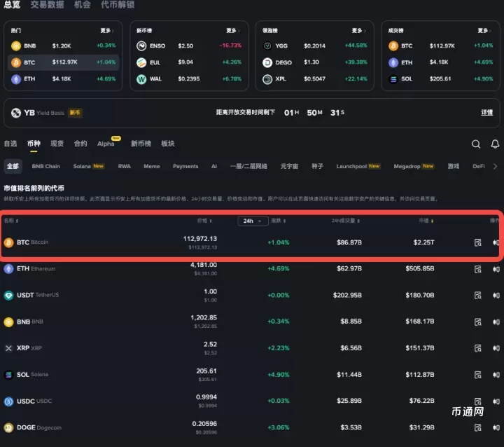Filter by Launchpool category

(358, 166)
